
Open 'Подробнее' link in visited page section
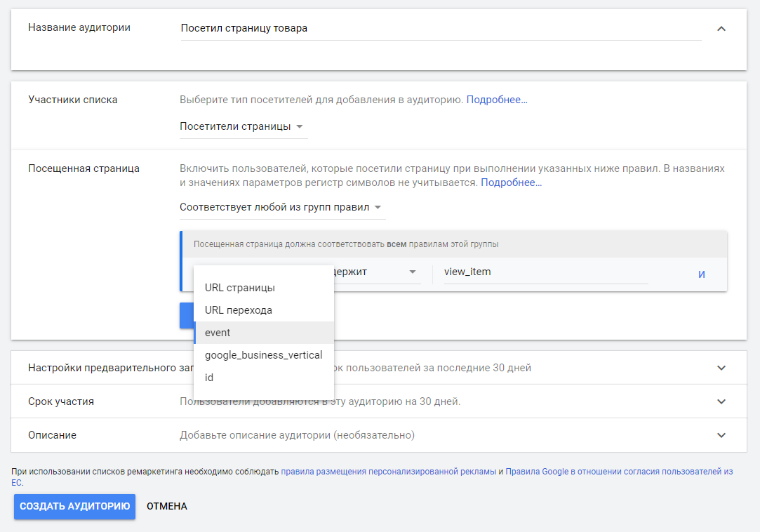511,182
